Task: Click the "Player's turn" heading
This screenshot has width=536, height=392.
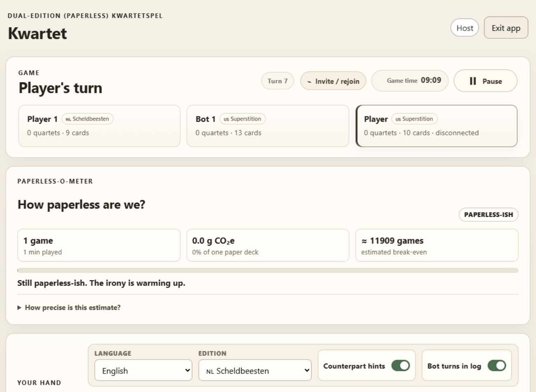Action: (61, 88)
